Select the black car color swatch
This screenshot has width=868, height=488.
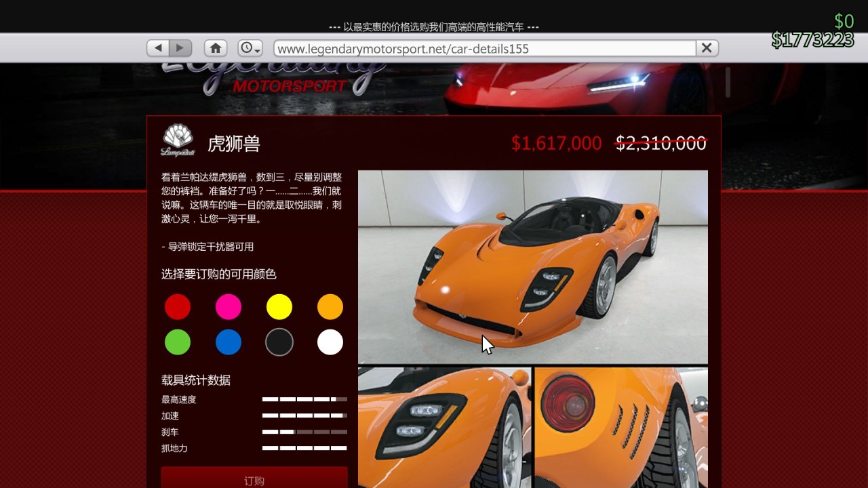click(x=279, y=342)
